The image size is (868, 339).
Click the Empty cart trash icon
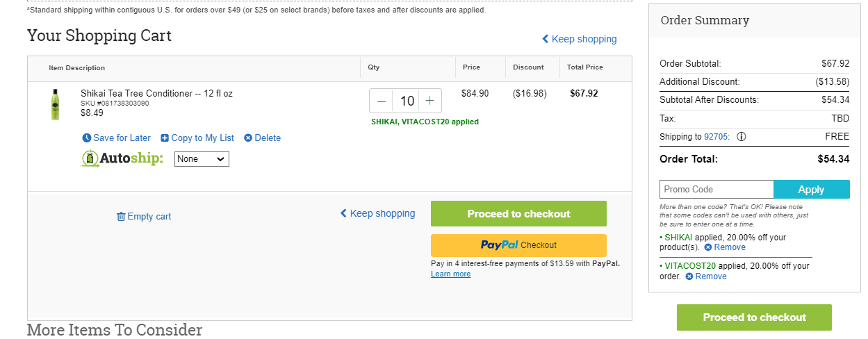pyautogui.click(x=121, y=217)
